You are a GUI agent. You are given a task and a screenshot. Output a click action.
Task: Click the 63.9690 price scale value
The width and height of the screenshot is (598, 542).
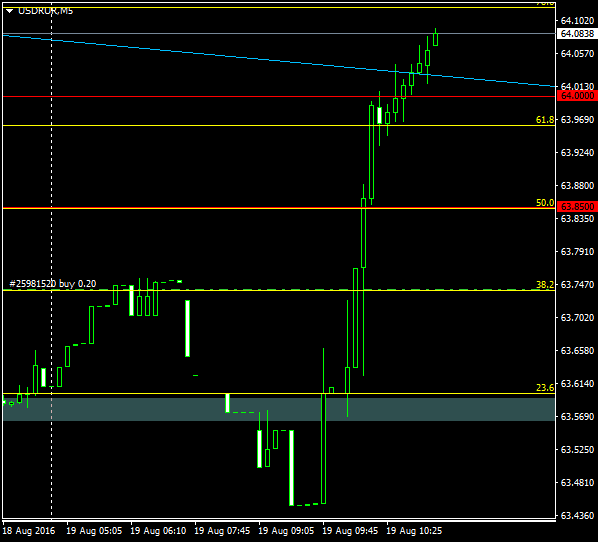point(577,120)
